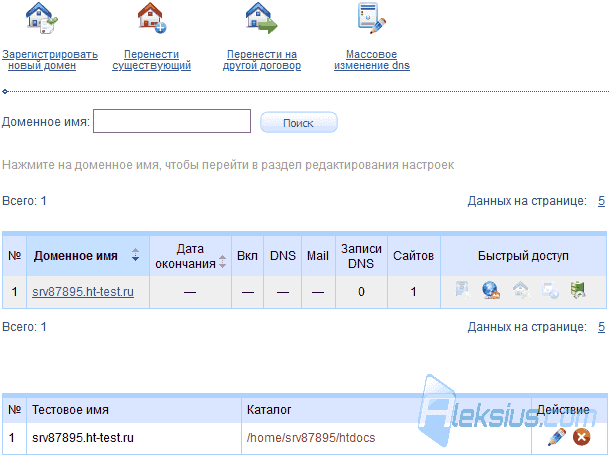Screen dimensions: 609x458
Task: Change rows per page via top '5' link
Action: [601, 201]
